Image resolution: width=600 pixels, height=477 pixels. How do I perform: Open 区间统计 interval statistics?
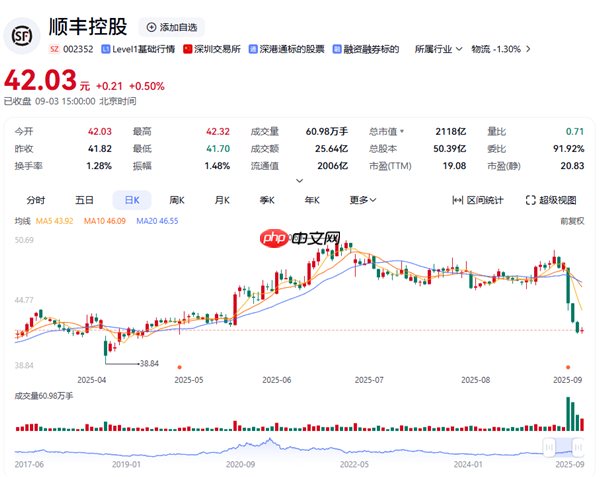[478, 200]
